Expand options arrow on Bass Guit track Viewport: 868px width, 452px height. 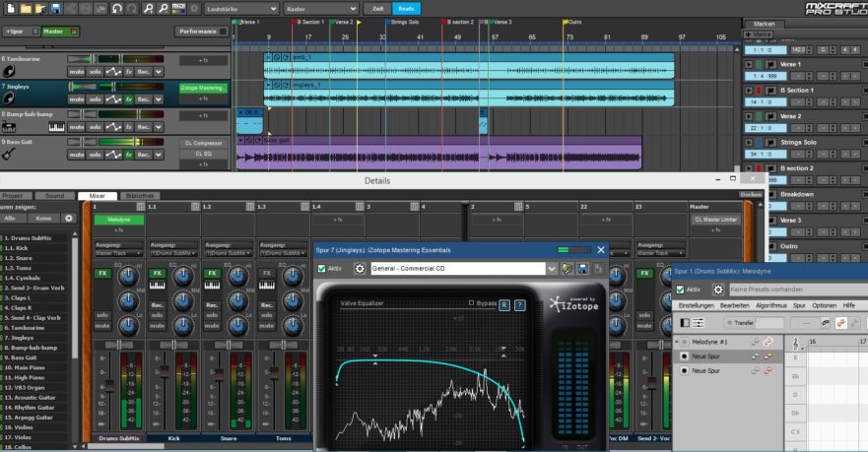click(x=159, y=155)
